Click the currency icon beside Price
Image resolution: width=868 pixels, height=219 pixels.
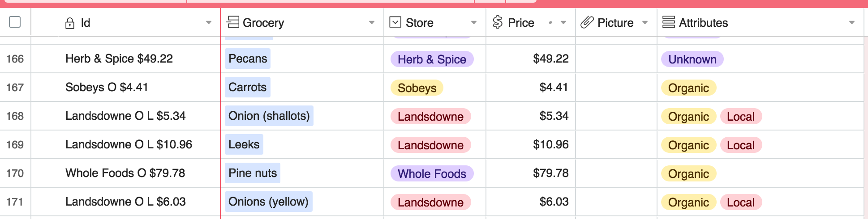[498, 22]
